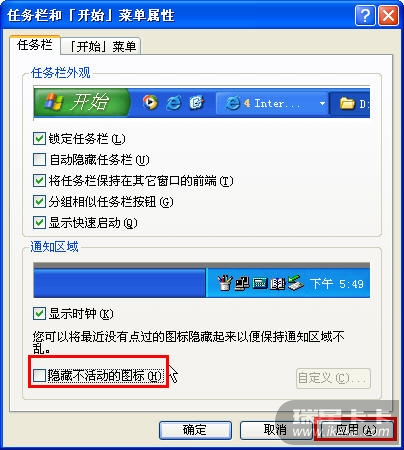
Task: Click the 确定 button
Action: click(x=195, y=430)
